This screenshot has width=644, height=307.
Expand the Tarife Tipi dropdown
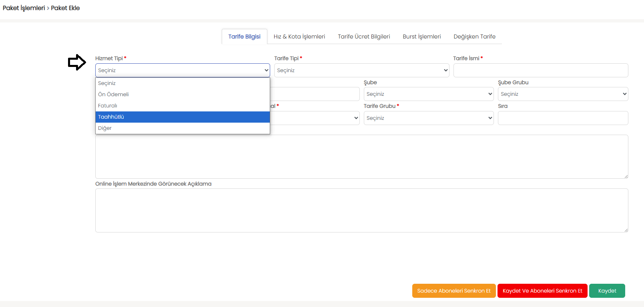tap(361, 71)
